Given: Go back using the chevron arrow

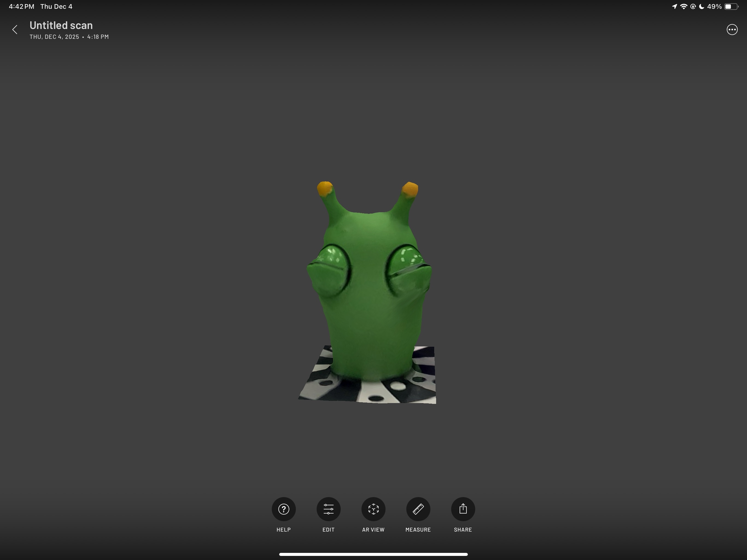Looking at the screenshot, I should (15, 30).
